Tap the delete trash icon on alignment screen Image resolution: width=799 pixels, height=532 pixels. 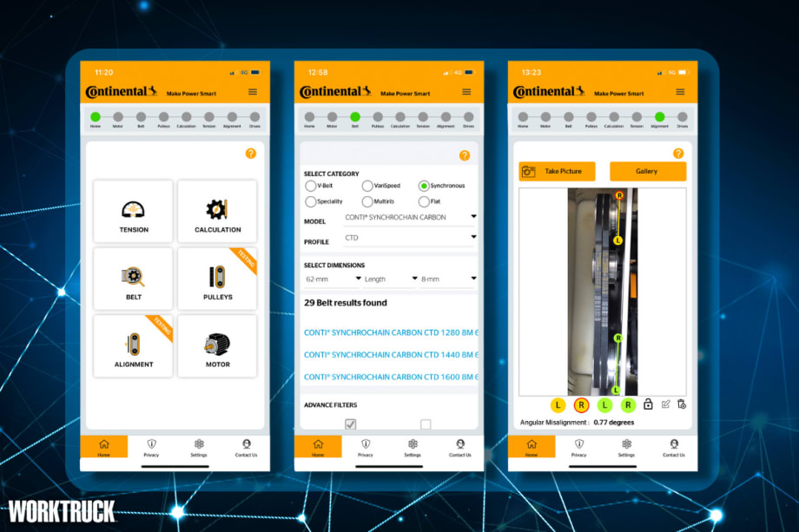pyautogui.click(x=682, y=404)
